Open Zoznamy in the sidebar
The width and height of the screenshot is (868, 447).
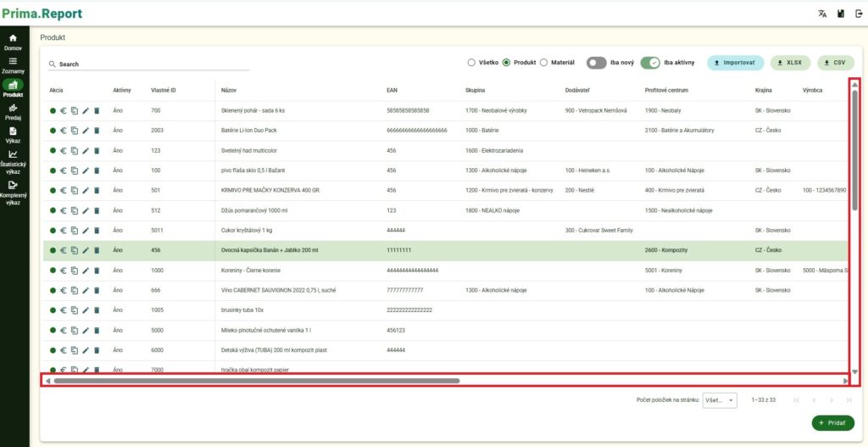pyautogui.click(x=13, y=66)
